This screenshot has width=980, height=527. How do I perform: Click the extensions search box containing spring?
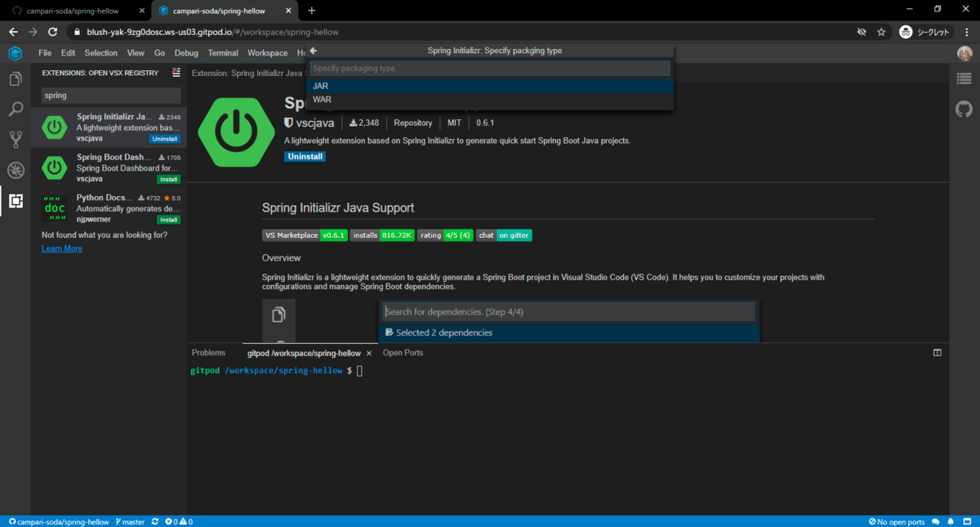111,96
